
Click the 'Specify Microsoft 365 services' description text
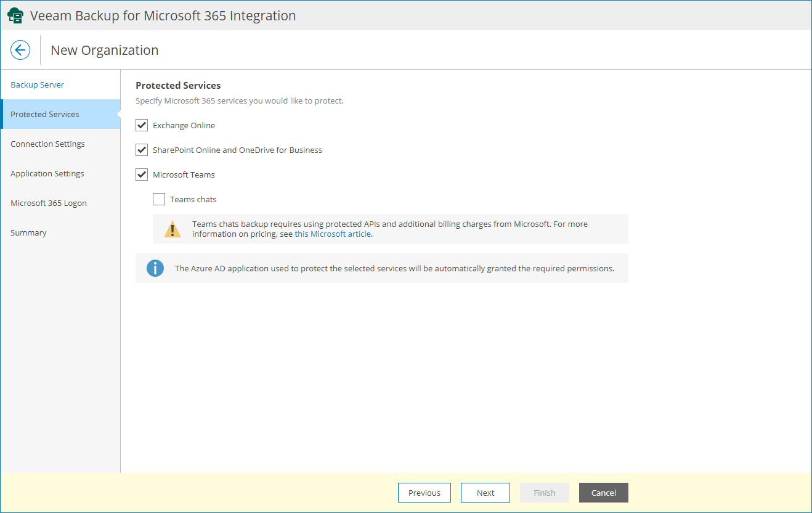point(240,101)
